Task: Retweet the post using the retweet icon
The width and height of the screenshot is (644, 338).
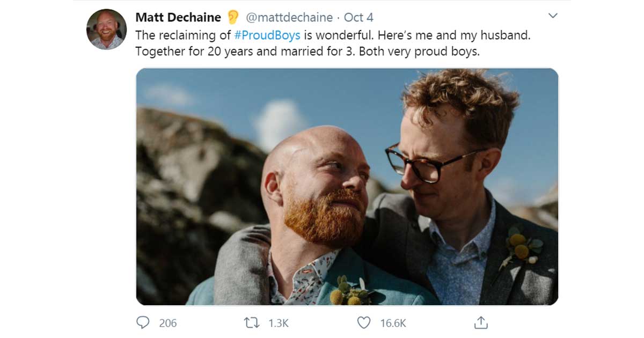Action: [251, 322]
